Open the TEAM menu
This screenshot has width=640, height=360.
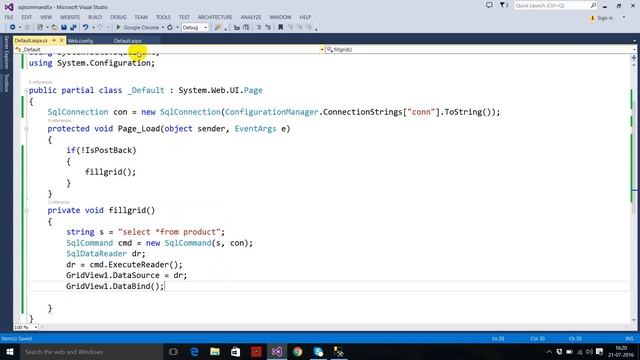click(x=141, y=17)
